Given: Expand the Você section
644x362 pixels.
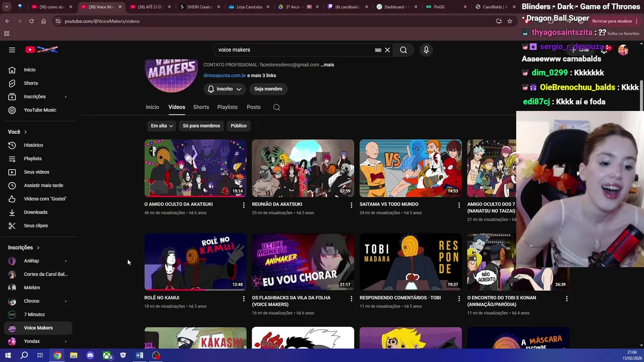Looking at the screenshot, I should (18, 132).
